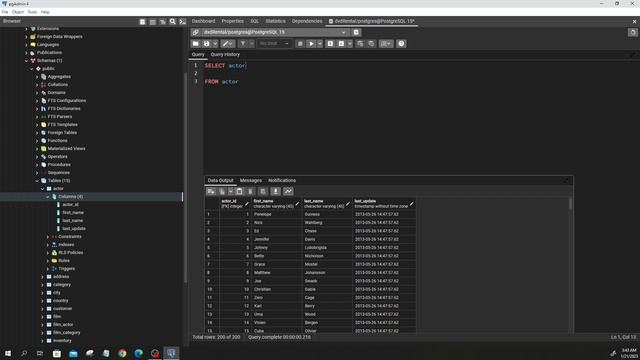Image resolution: width=640 pixels, height=360 pixels.
Task: Click the Query Tool icon in Browser header
Action: coord(142,22)
